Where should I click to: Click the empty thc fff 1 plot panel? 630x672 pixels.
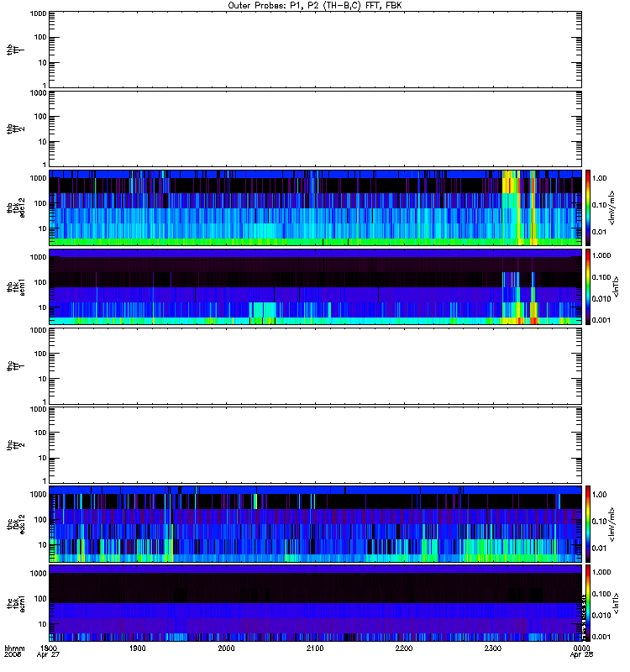(315, 366)
